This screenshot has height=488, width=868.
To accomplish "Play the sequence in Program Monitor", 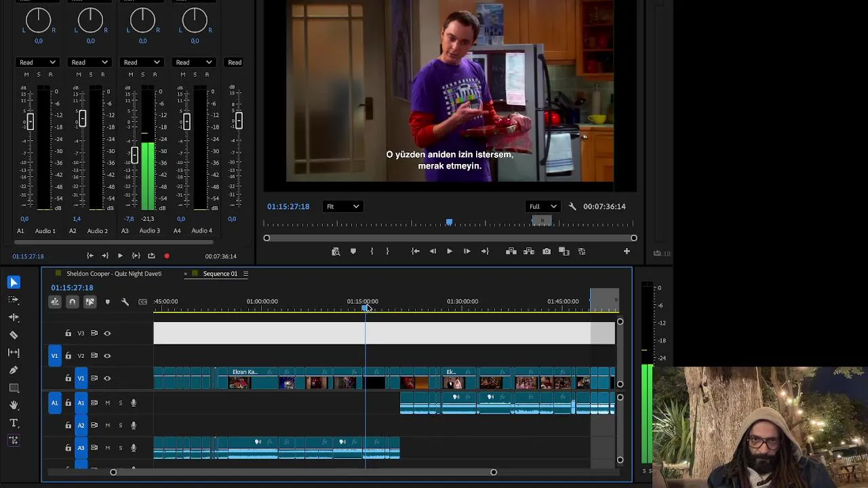I will 449,251.
